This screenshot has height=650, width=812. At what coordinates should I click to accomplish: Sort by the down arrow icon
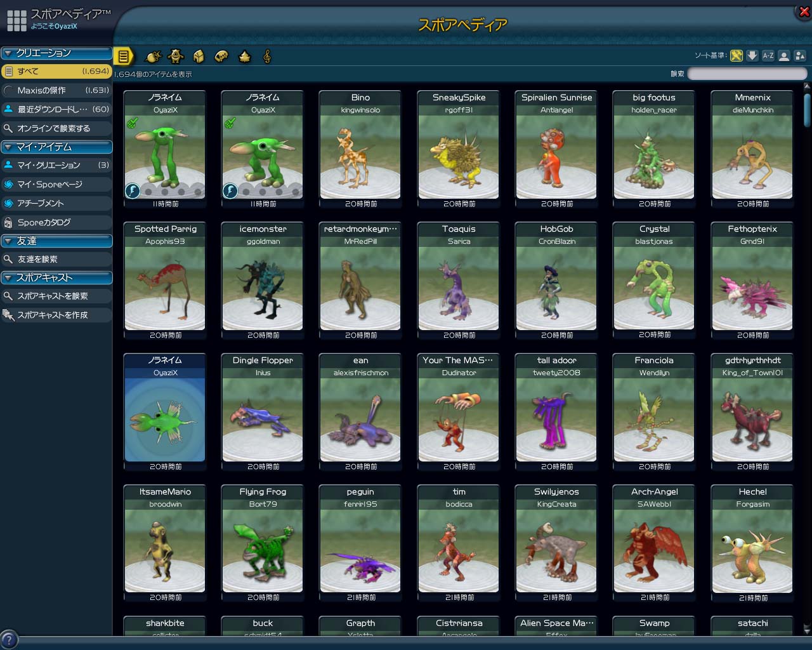[x=752, y=56]
